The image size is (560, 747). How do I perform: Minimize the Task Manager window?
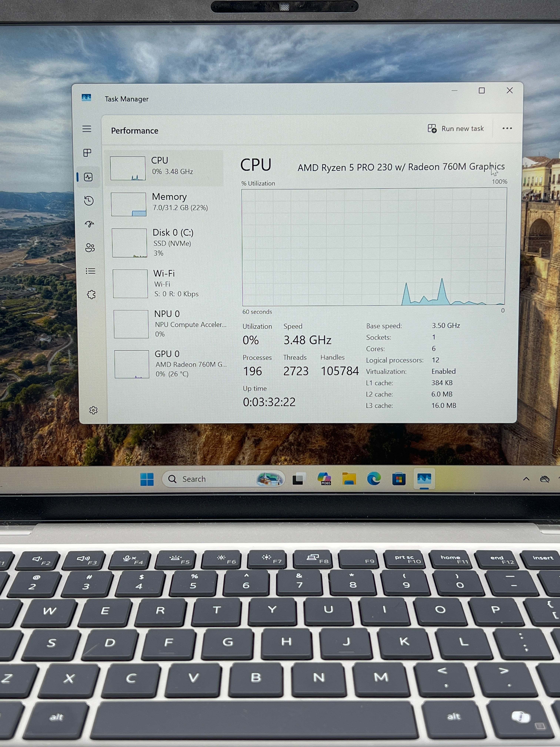pyautogui.click(x=454, y=91)
